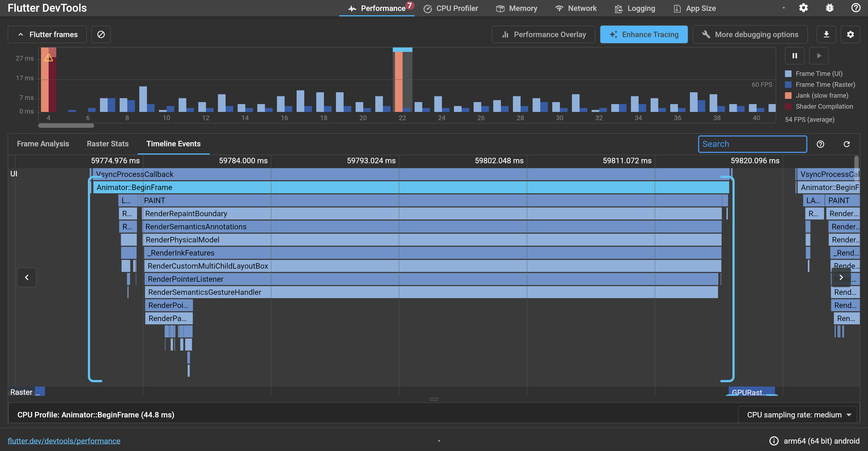Open the Network tab
The height and width of the screenshot is (451, 868).
coord(576,8)
